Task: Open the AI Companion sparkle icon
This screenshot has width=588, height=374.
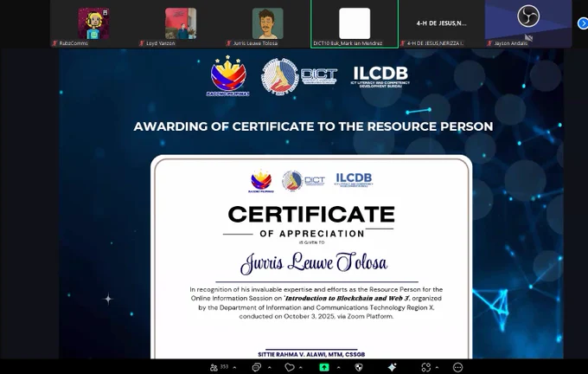Action: (392, 367)
